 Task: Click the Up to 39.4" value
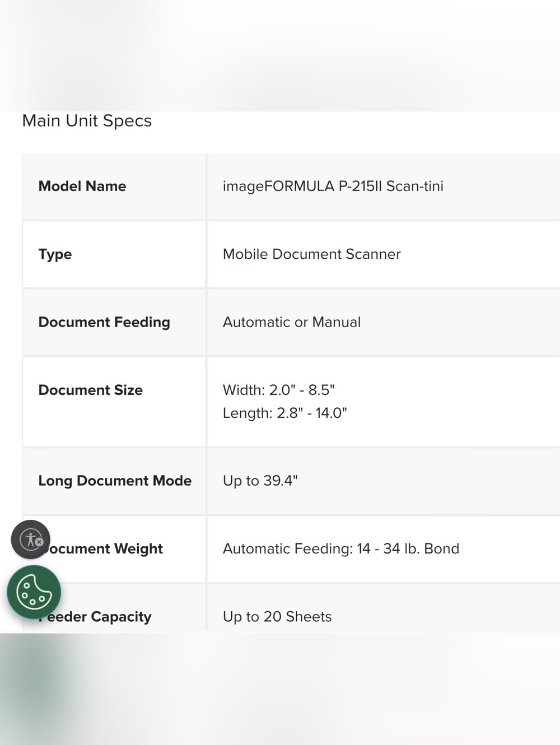pyautogui.click(x=260, y=481)
